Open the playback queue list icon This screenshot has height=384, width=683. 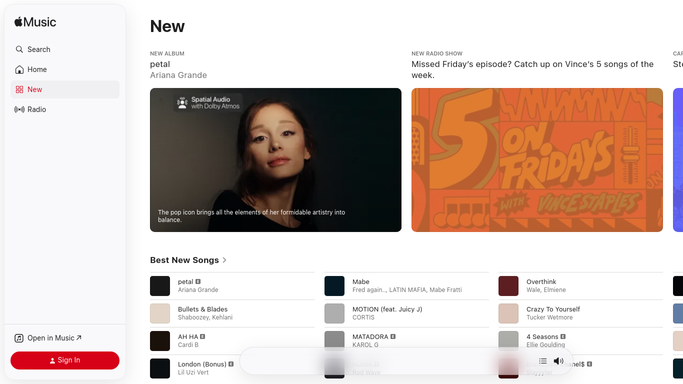543,361
